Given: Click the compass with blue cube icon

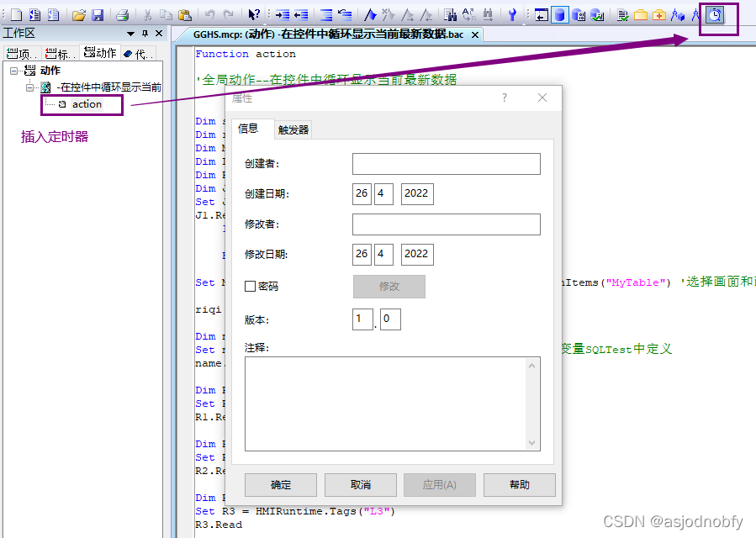Looking at the screenshot, I should [678, 15].
